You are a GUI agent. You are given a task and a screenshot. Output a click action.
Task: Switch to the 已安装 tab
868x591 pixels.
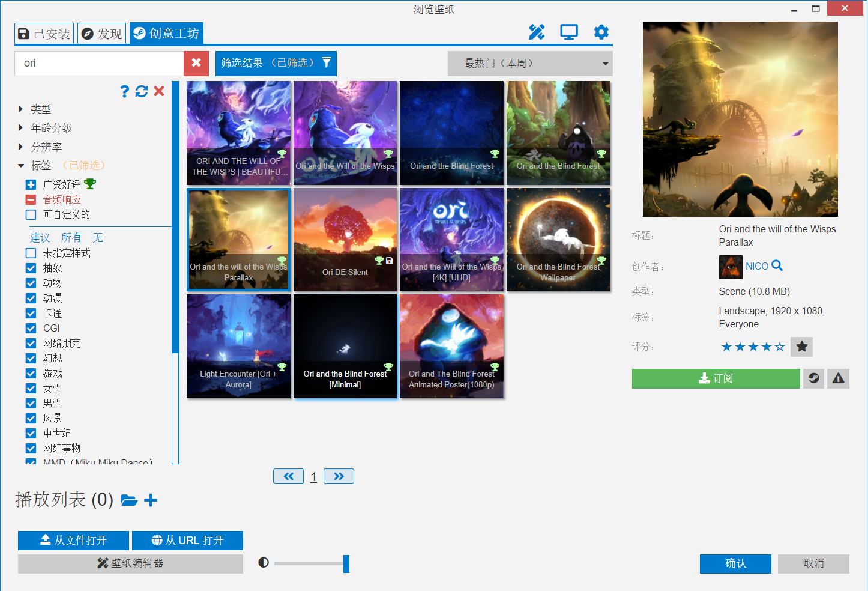pos(44,34)
